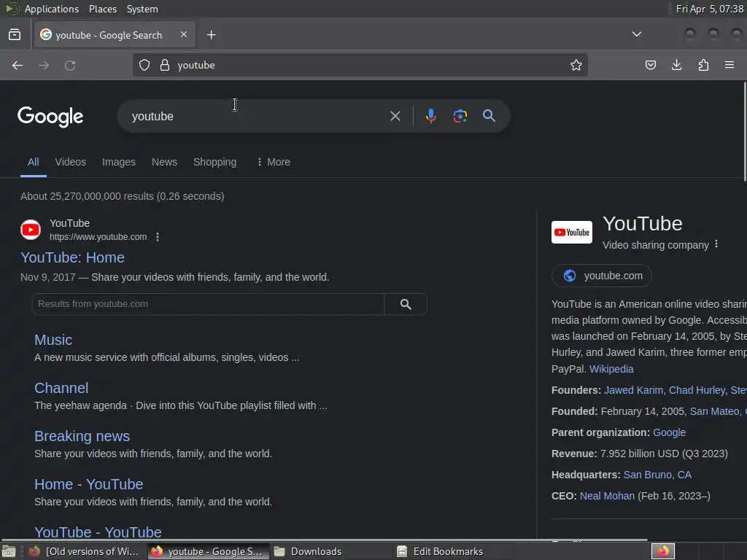The height and width of the screenshot is (560, 747).
Task: Open the San Bruno, CA headquarters link
Action: point(657,475)
